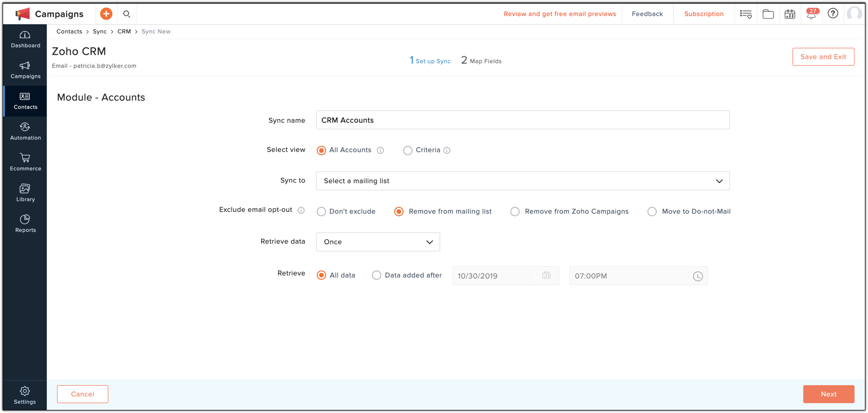Open the folder icon in top bar
Image resolution: width=868 pixels, height=413 pixels.
(768, 14)
